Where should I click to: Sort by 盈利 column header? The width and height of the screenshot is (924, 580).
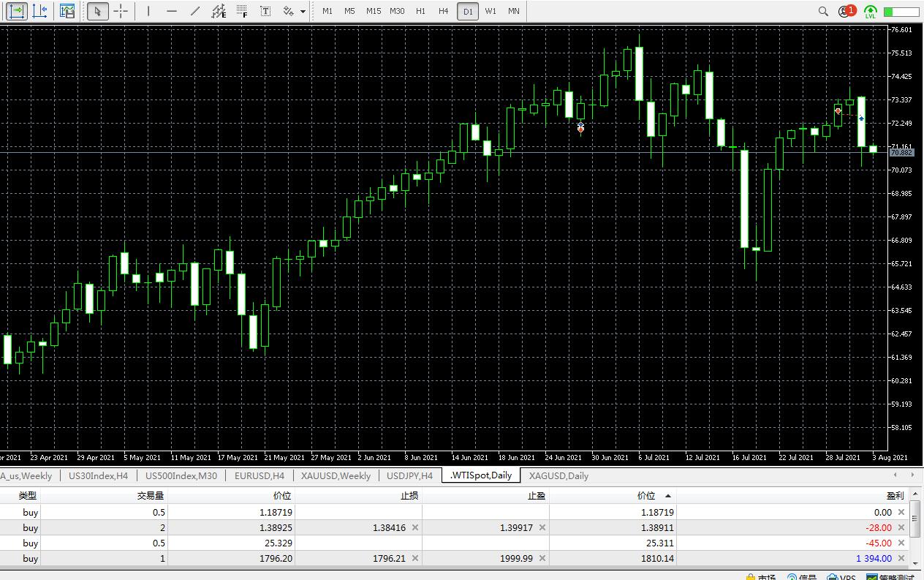tap(894, 495)
